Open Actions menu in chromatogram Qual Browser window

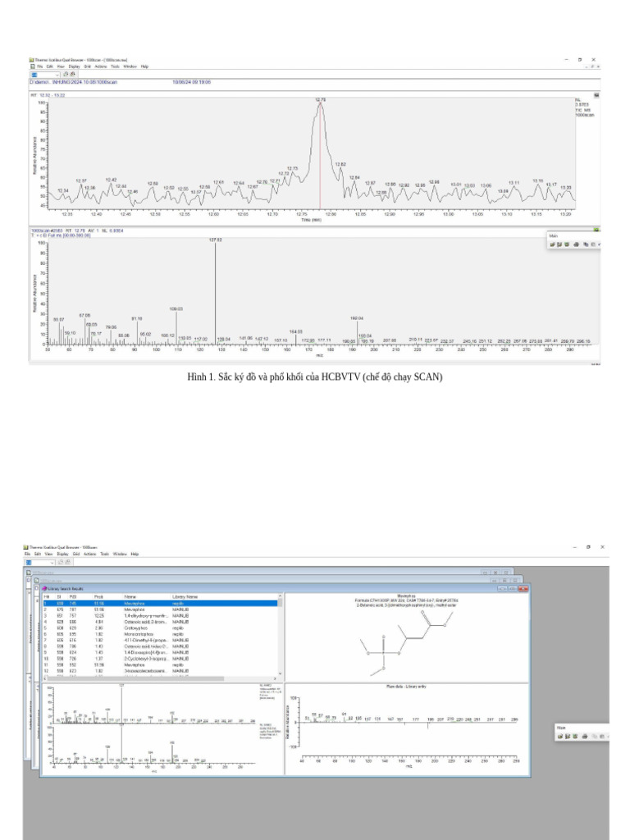(101, 66)
